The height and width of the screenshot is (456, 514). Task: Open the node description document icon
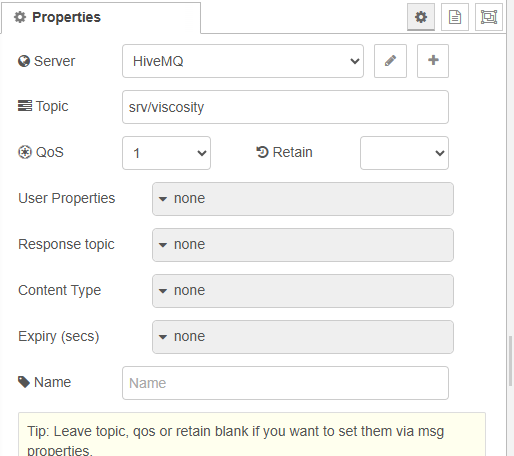coord(455,17)
